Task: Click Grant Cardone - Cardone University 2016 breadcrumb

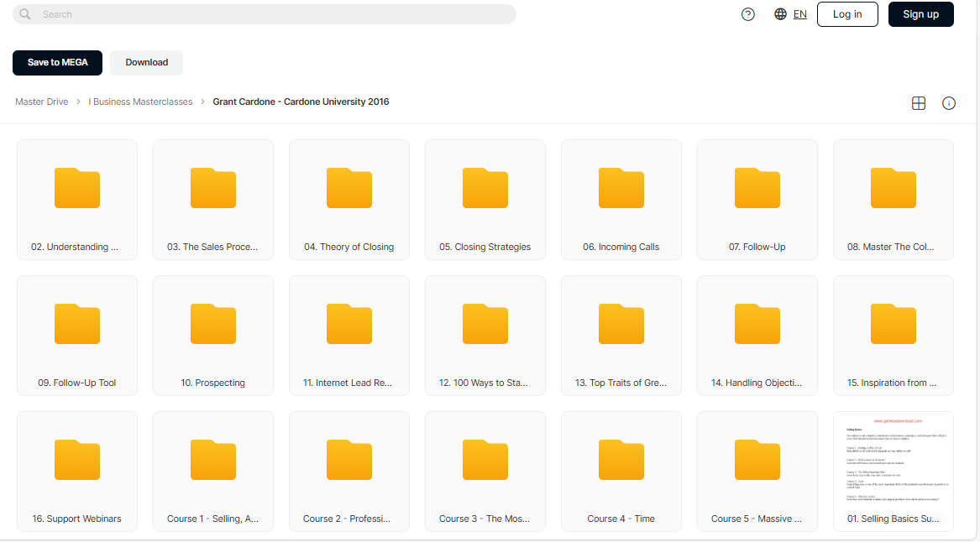Action: pyautogui.click(x=301, y=102)
